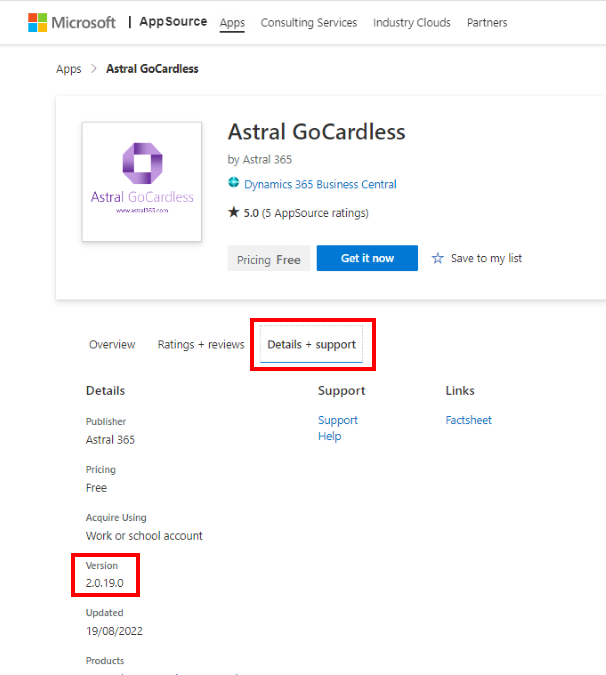The width and height of the screenshot is (606, 675).
Task: Open AppSource home link in header
Action: 173,22
